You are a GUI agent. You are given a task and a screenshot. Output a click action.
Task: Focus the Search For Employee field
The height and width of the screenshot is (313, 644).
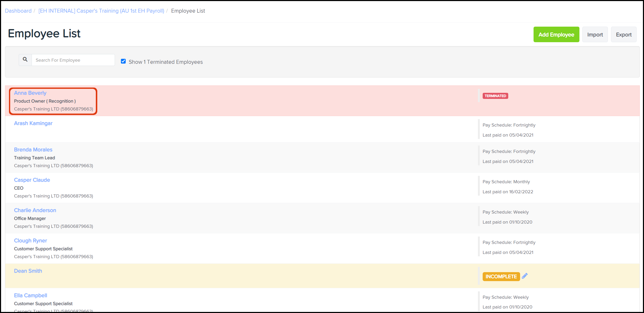pos(73,60)
